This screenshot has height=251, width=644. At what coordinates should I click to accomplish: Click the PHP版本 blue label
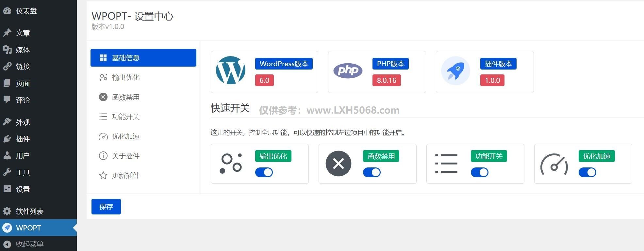click(390, 64)
